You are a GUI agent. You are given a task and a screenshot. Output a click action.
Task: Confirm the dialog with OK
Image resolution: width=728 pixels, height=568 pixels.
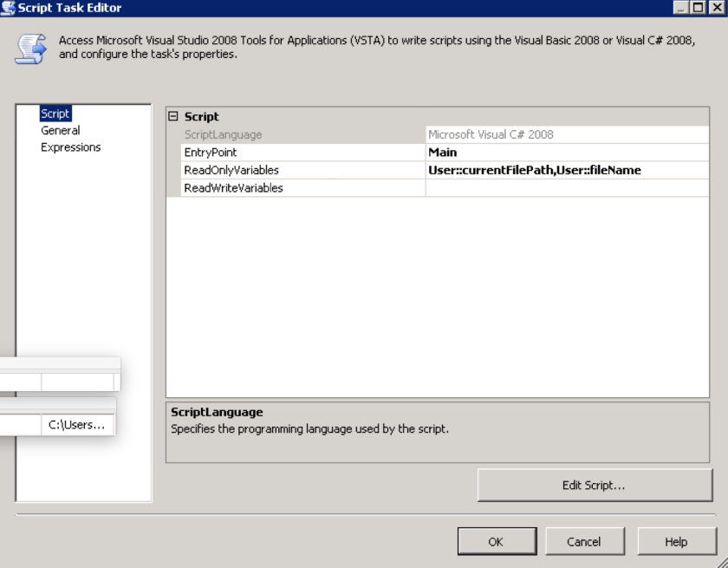coord(495,542)
